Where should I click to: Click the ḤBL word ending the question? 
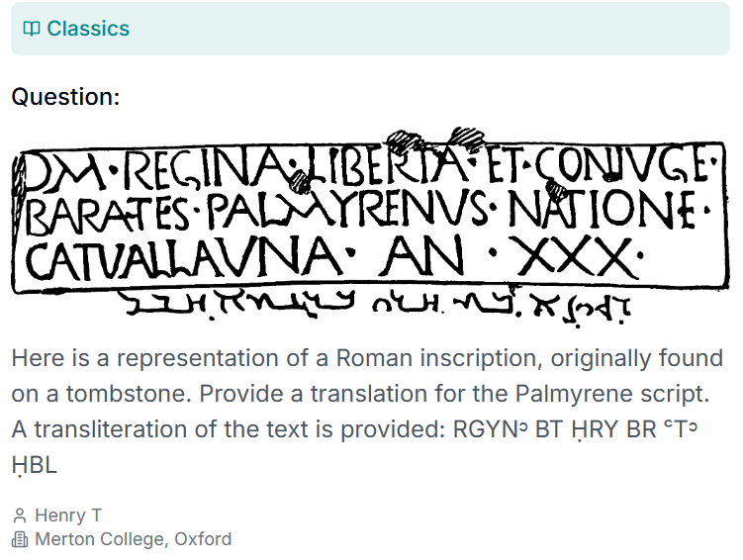click(x=34, y=465)
